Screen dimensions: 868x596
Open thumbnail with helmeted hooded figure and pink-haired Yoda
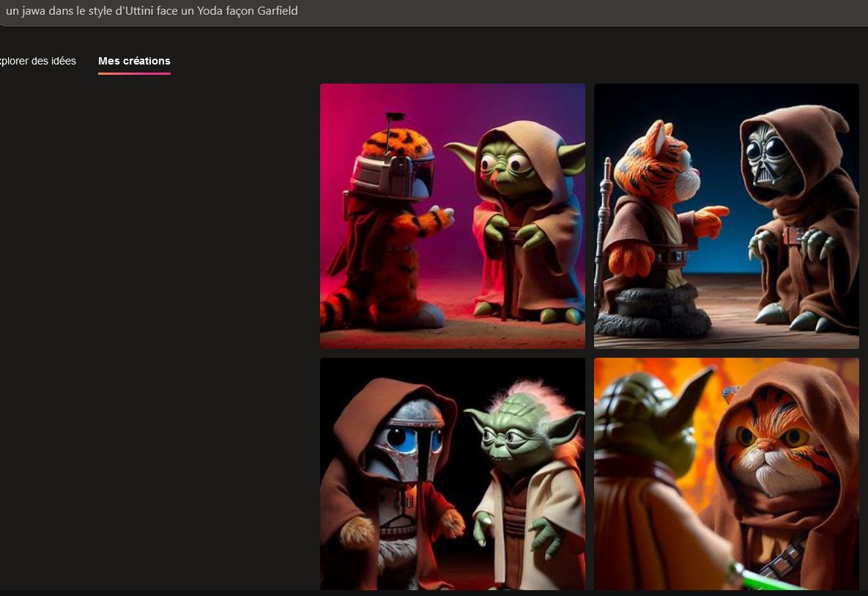452,474
